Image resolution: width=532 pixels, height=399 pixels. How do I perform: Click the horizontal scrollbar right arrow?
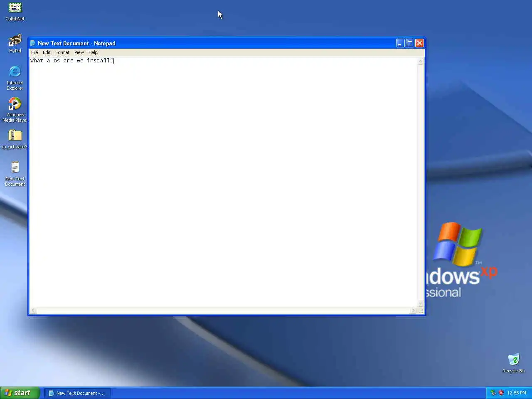point(414,310)
